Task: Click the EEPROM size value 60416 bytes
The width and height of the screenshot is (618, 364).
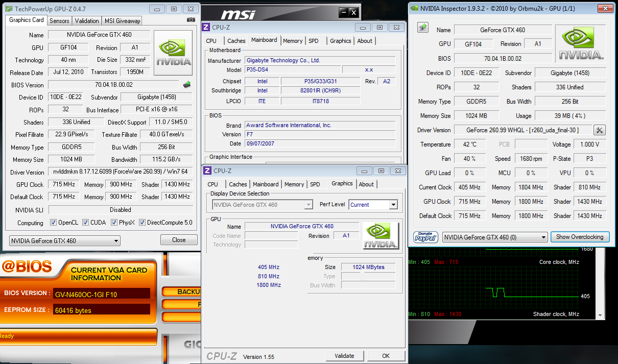Action: [x=102, y=309]
